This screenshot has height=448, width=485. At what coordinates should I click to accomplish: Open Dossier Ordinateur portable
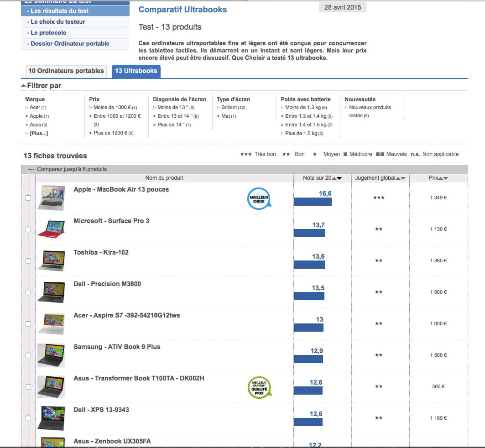75,44
